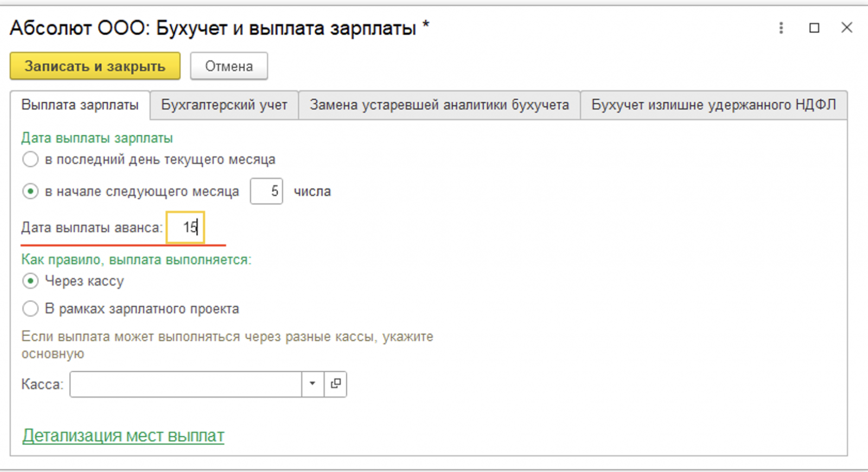The height and width of the screenshot is (472, 868).
Task: Close the Бухучет и выплата зарплаты dialog
Action: click(847, 28)
